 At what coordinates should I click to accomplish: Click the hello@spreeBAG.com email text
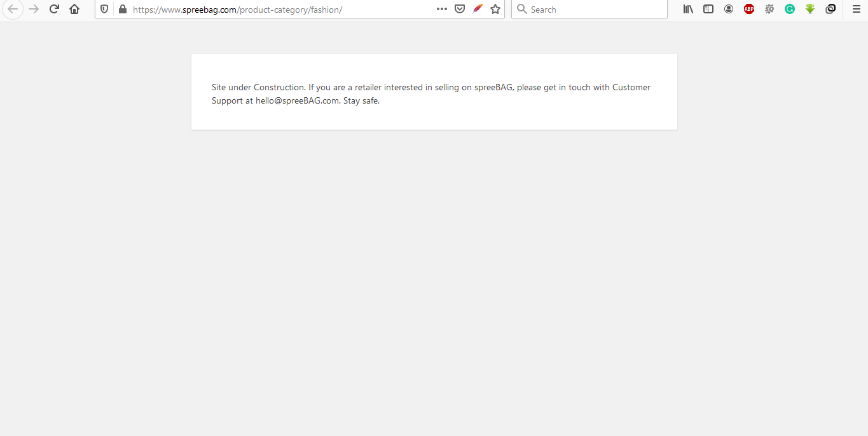[297, 100]
